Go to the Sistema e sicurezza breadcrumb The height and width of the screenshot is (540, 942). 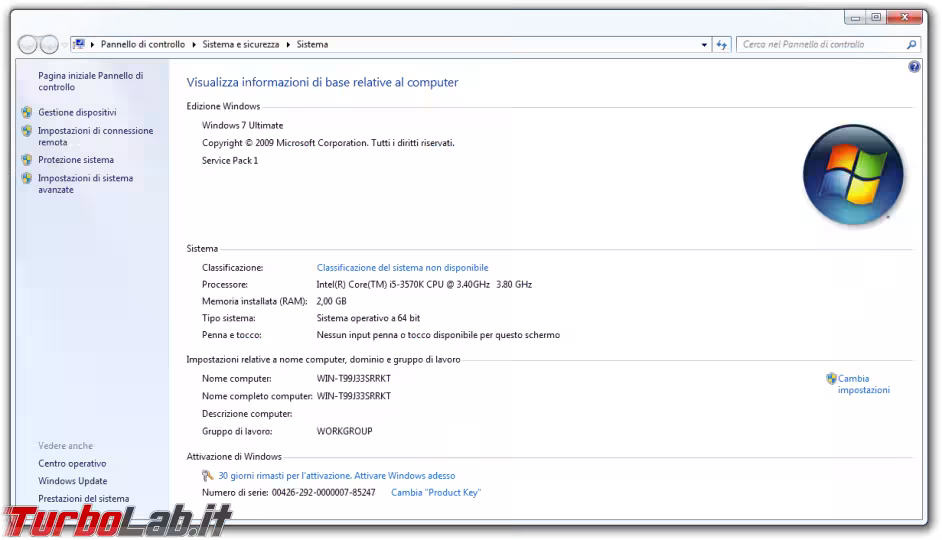241,45
